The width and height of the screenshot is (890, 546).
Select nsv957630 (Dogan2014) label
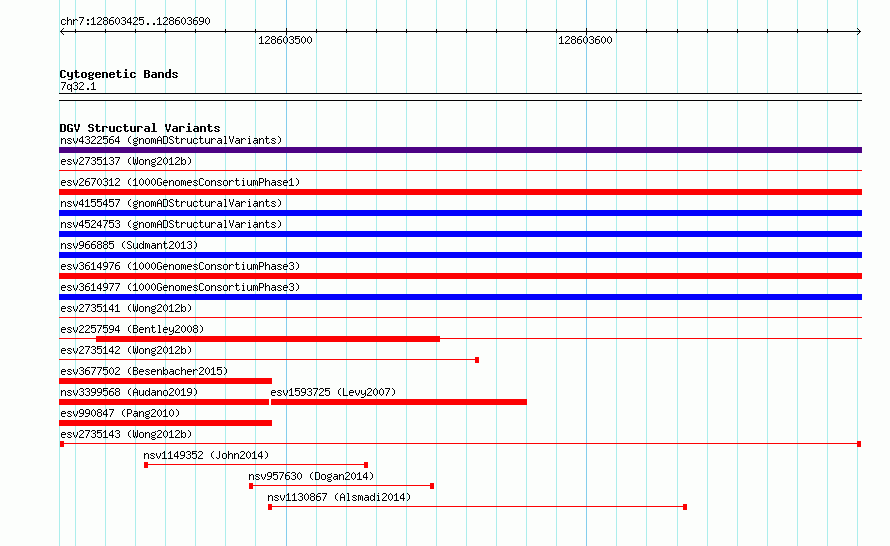pyautogui.click(x=311, y=476)
